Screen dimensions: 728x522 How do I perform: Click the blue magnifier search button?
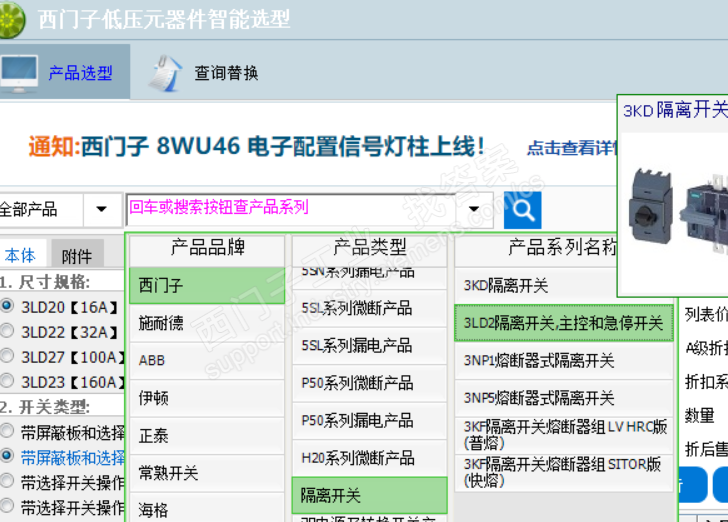[522, 210]
